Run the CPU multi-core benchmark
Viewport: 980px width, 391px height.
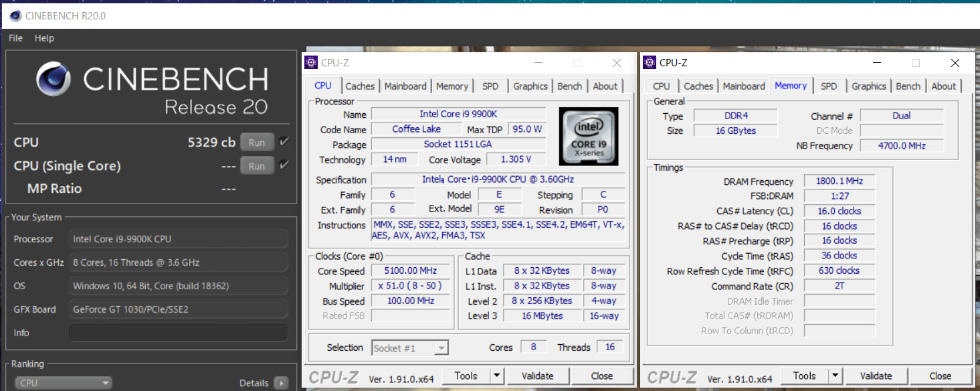coord(257,142)
